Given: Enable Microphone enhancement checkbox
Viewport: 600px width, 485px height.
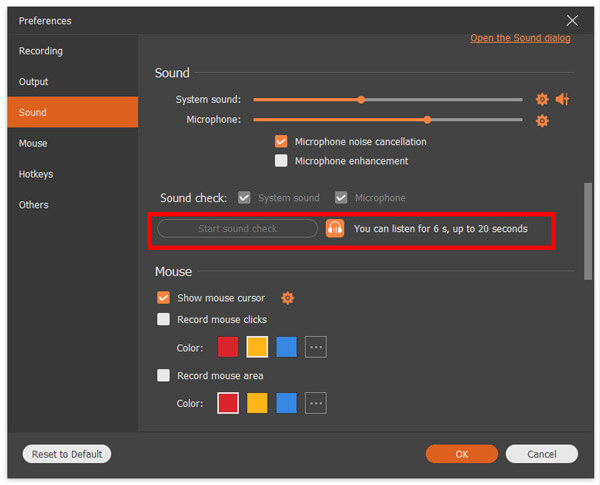Looking at the screenshot, I should (x=281, y=161).
